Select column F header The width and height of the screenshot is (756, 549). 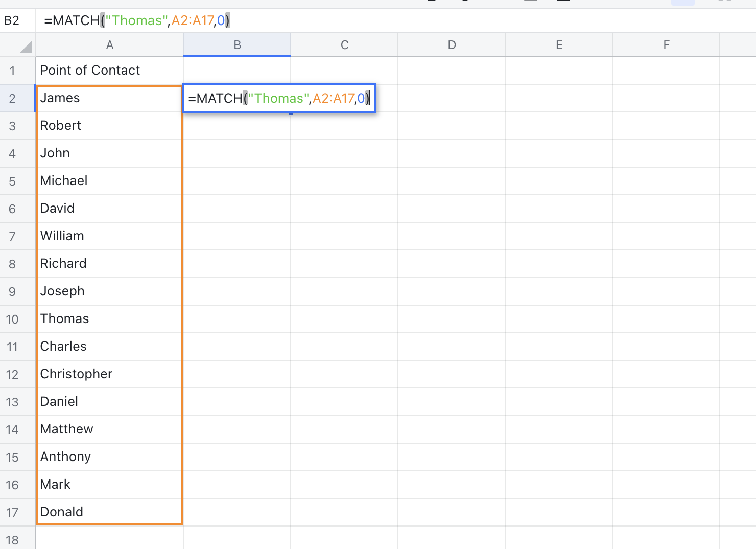tap(666, 45)
